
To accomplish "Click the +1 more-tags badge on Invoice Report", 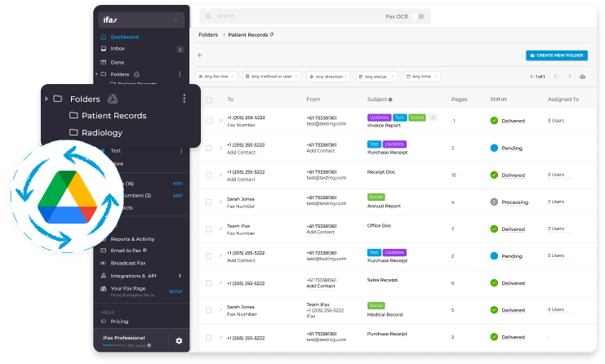I will (x=433, y=118).
